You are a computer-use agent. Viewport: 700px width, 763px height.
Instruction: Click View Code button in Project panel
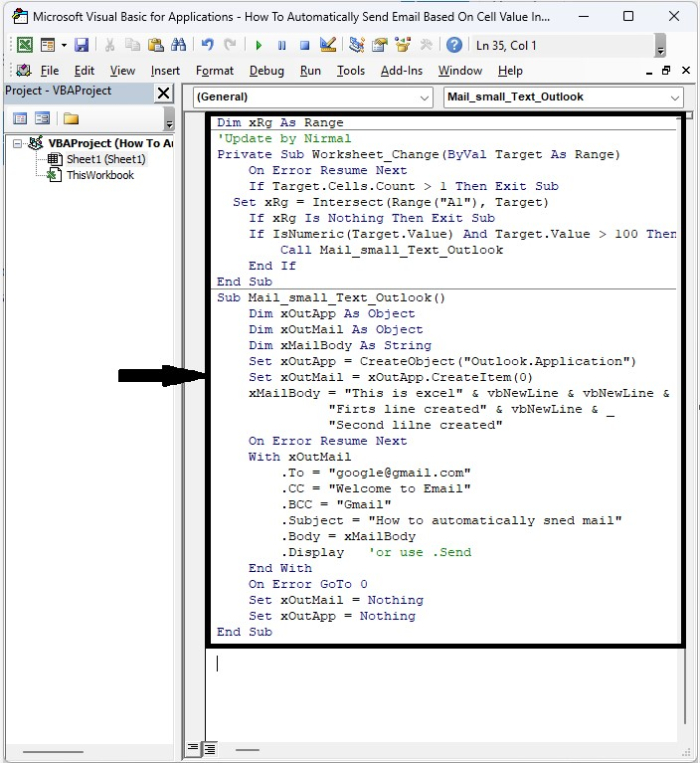pos(20,119)
